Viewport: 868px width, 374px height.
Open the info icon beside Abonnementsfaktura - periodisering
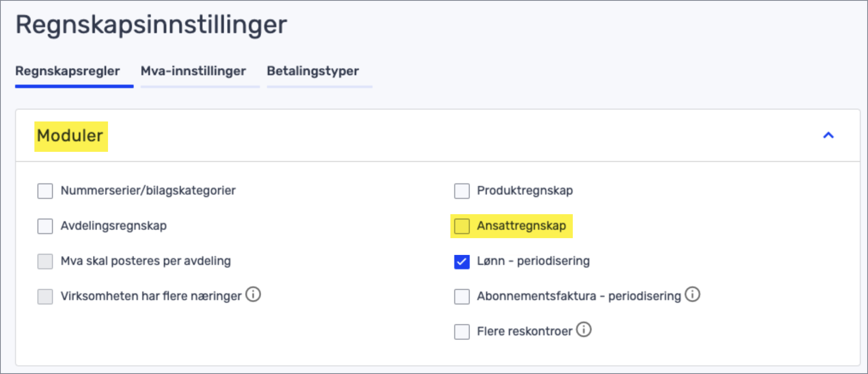(692, 294)
